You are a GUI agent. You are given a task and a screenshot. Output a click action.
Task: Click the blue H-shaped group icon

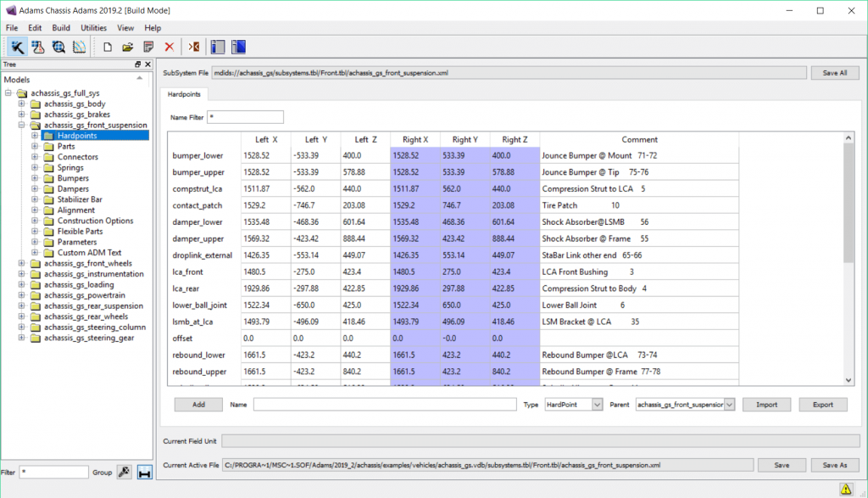tap(144, 472)
